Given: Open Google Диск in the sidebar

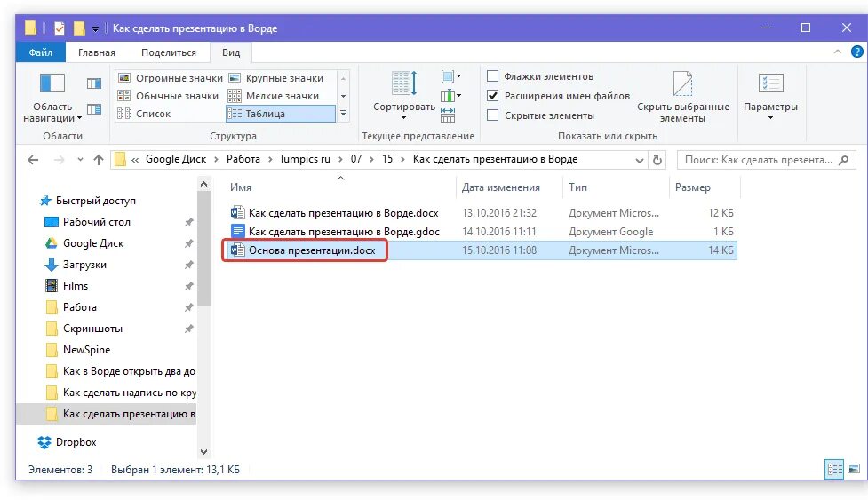Looking at the screenshot, I should tap(93, 243).
